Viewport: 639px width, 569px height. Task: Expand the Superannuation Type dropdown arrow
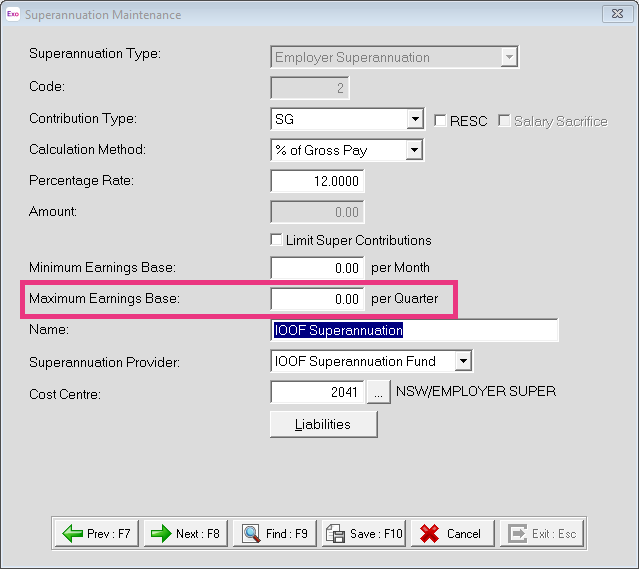[509, 57]
